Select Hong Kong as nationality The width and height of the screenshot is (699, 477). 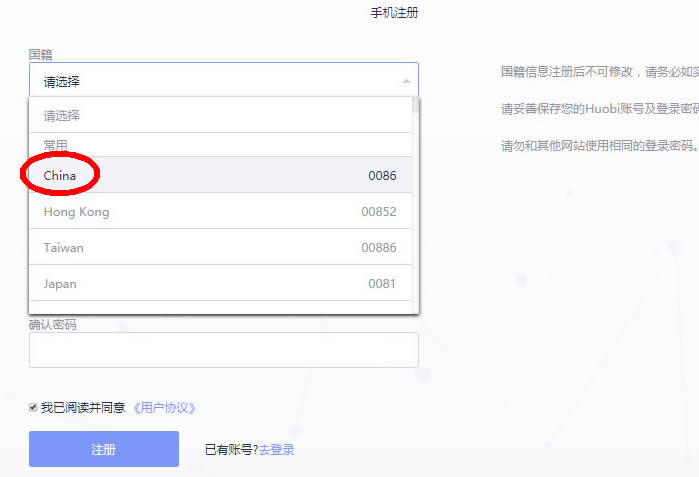tap(77, 212)
